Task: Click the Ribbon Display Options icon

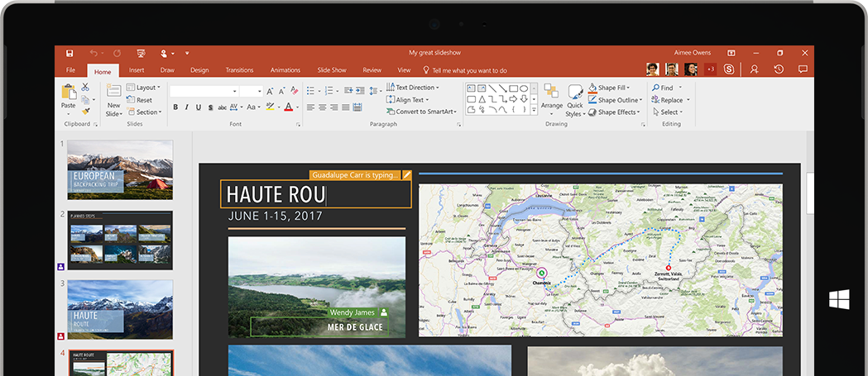Action: coord(731,53)
